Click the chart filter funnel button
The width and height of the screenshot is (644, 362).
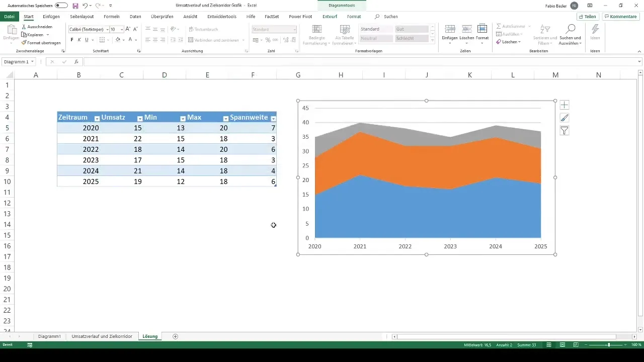pyautogui.click(x=565, y=131)
